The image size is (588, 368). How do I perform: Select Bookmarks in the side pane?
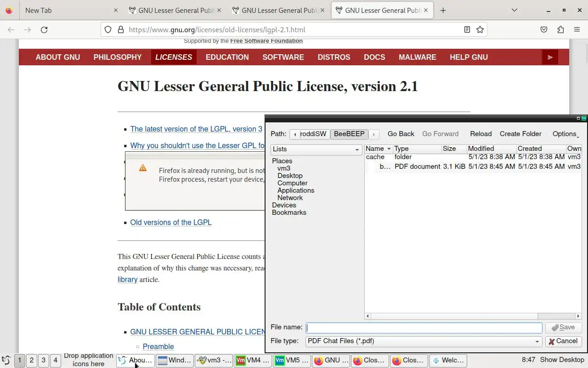pos(289,213)
